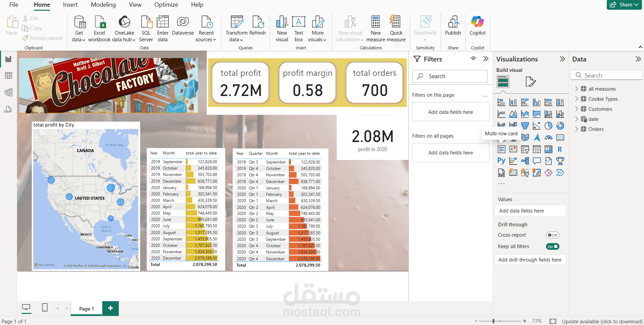Select the Decomposition tree visual
Screen dimensions: 644x325
tap(525, 161)
